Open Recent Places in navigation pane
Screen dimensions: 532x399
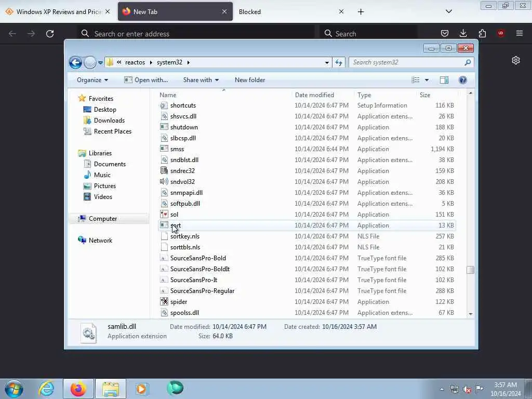tap(112, 131)
